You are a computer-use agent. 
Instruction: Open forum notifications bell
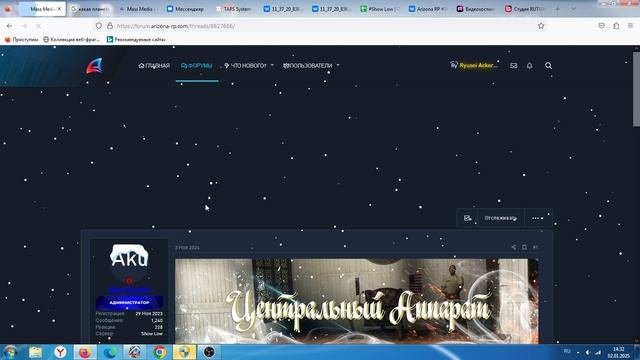pos(529,66)
